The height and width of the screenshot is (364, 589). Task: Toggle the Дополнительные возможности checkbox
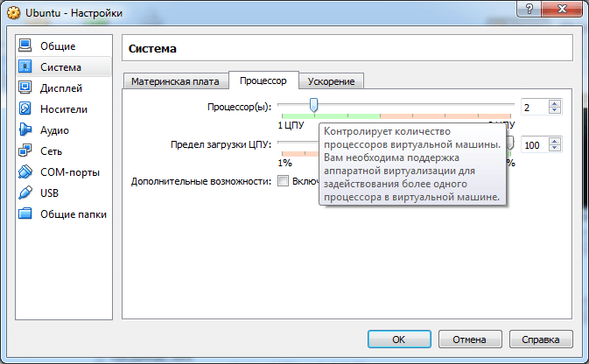[283, 181]
